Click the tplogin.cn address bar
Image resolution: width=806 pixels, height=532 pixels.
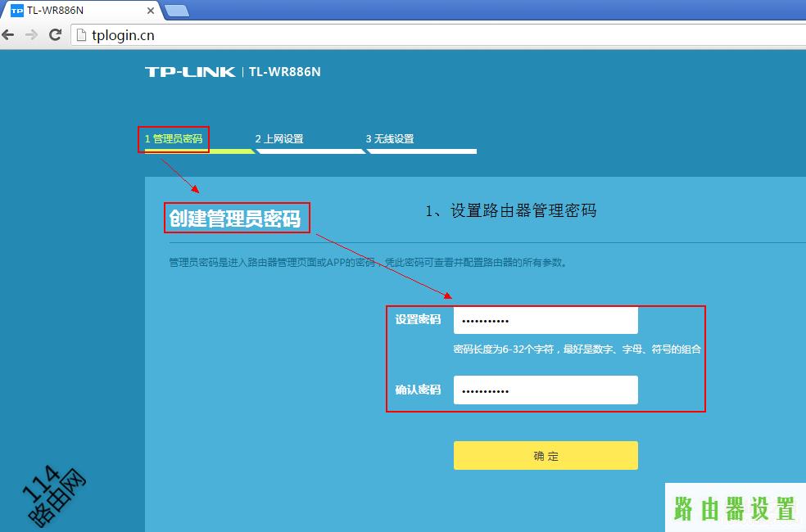click(437, 35)
